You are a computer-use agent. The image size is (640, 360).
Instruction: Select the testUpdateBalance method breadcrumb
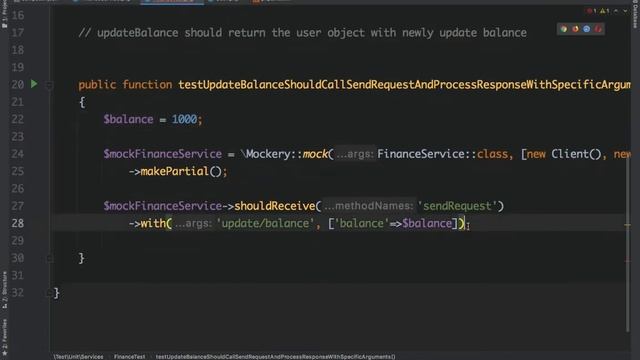pyautogui.click(x=276, y=356)
